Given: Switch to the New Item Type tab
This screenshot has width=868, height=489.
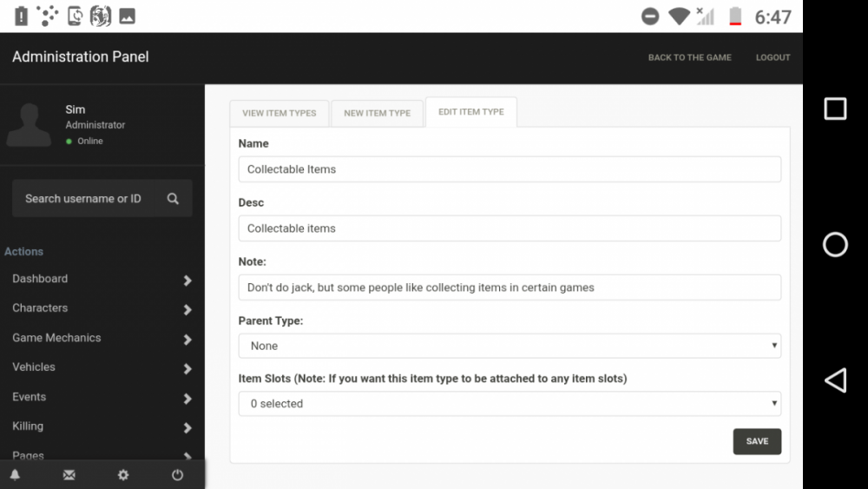Looking at the screenshot, I should 377,113.
